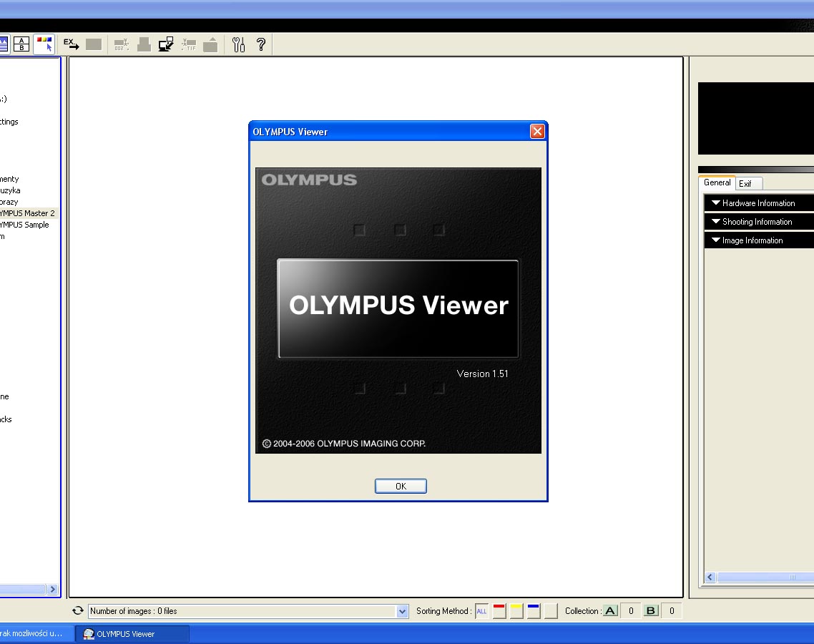Viewport: 814px width, 644px height.
Task: Click the computer transfer icon with checkmark
Action: [x=166, y=44]
